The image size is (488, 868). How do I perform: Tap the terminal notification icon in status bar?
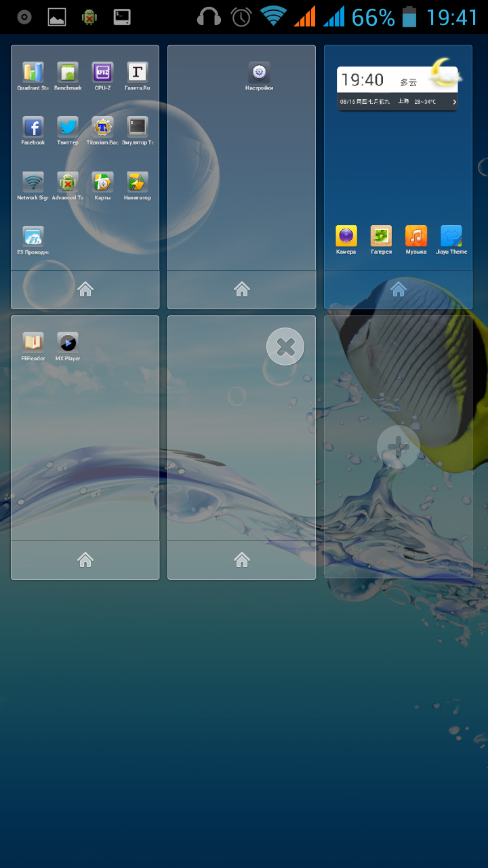122,17
